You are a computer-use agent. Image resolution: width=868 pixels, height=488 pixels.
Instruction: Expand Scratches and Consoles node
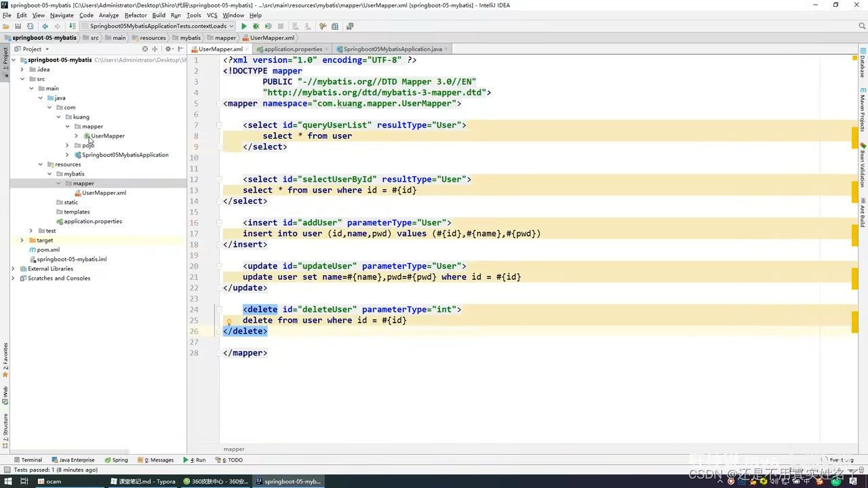[x=13, y=278]
